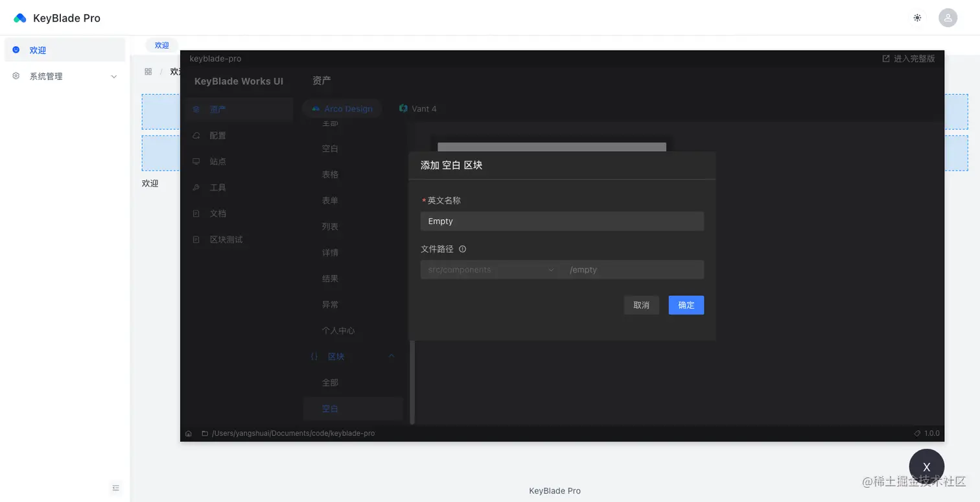Confirm the dialog with 确定
This screenshot has height=502, width=980.
pyautogui.click(x=686, y=305)
